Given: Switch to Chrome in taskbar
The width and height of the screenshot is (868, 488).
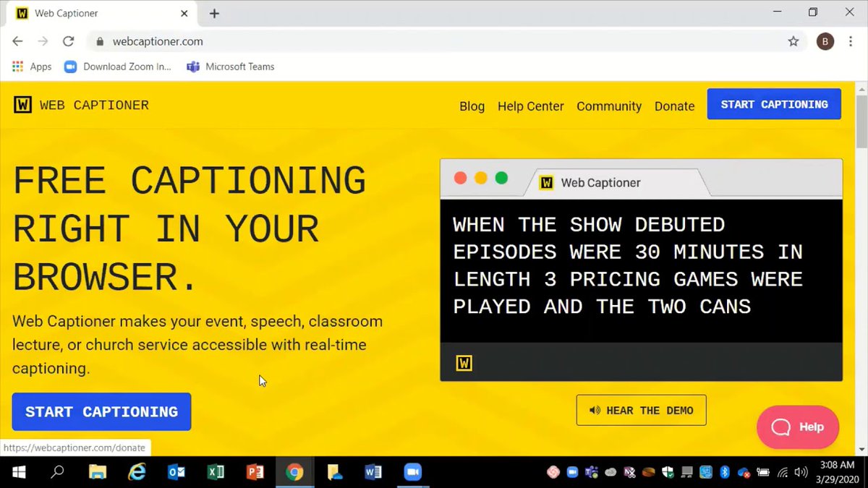Looking at the screenshot, I should click(294, 472).
